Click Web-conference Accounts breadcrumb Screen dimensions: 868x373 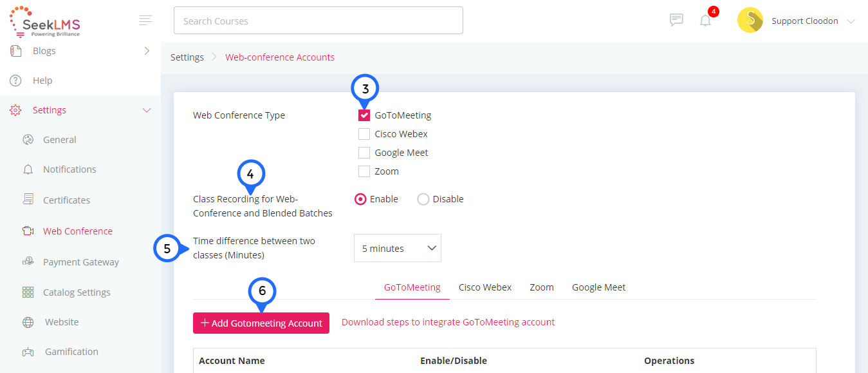pos(280,57)
